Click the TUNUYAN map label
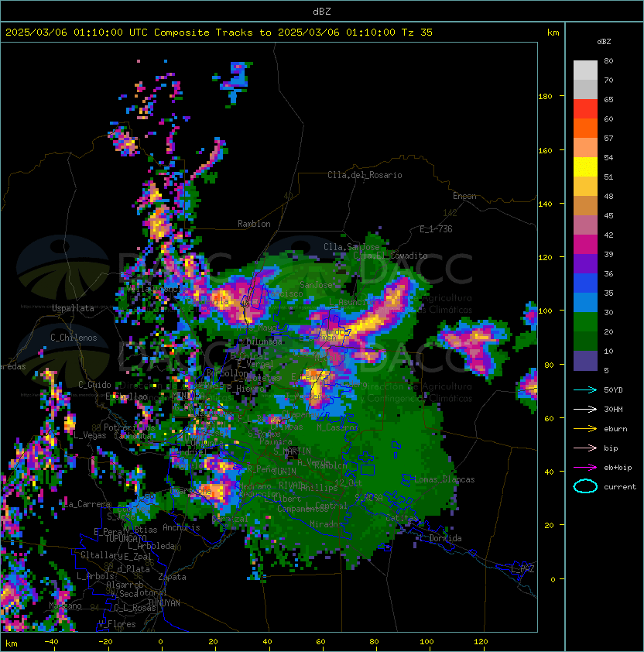644x652 pixels. [164, 603]
